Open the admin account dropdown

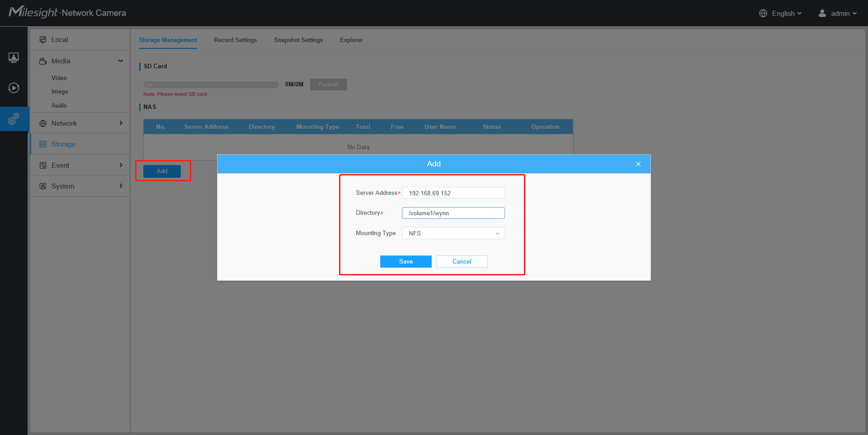pyautogui.click(x=844, y=14)
